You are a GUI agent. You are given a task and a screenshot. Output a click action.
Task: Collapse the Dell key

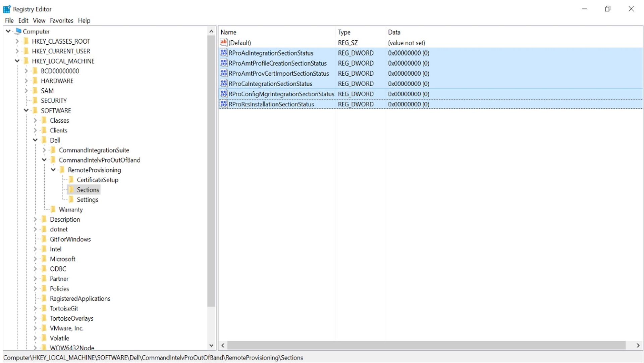(x=35, y=140)
